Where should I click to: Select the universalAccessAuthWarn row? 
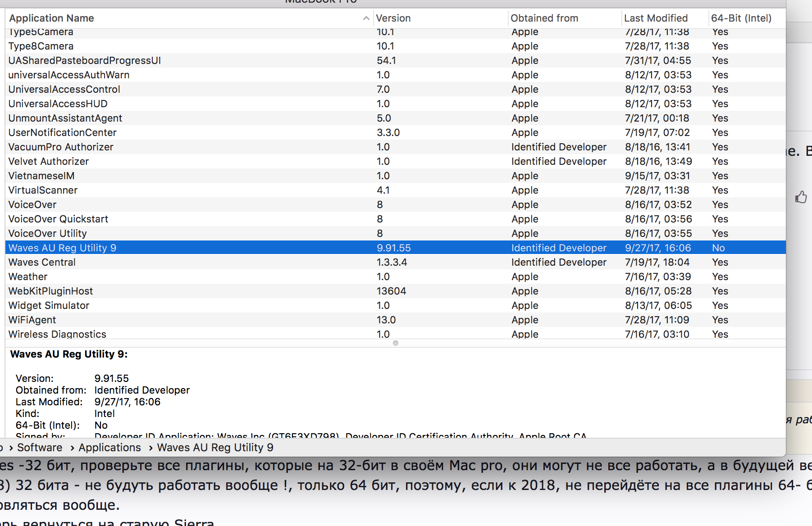coord(395,75)
